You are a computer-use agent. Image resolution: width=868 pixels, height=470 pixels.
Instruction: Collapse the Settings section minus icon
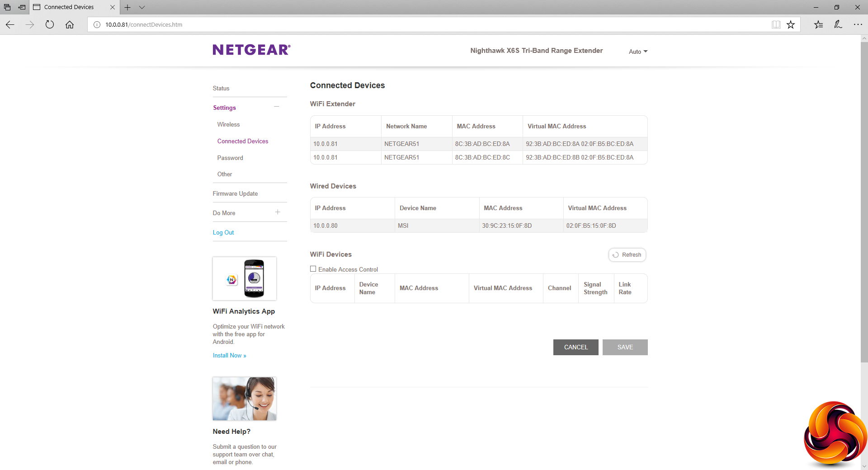coord(277,107)
